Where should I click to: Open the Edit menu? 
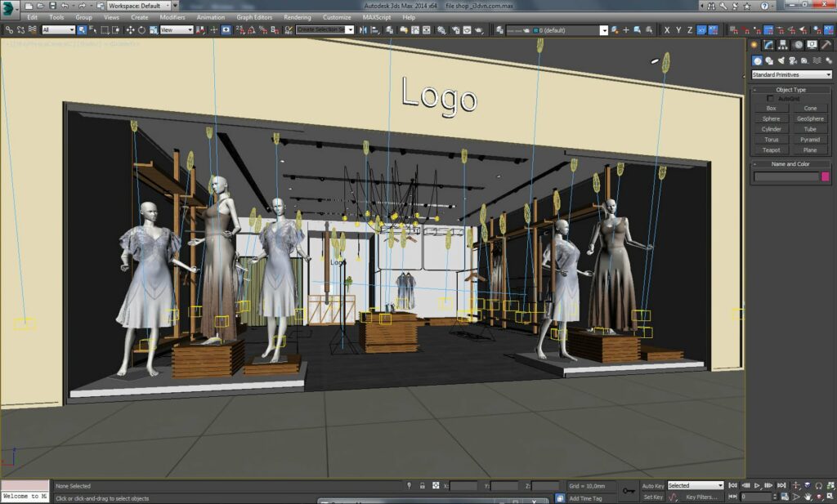(33, 17)
